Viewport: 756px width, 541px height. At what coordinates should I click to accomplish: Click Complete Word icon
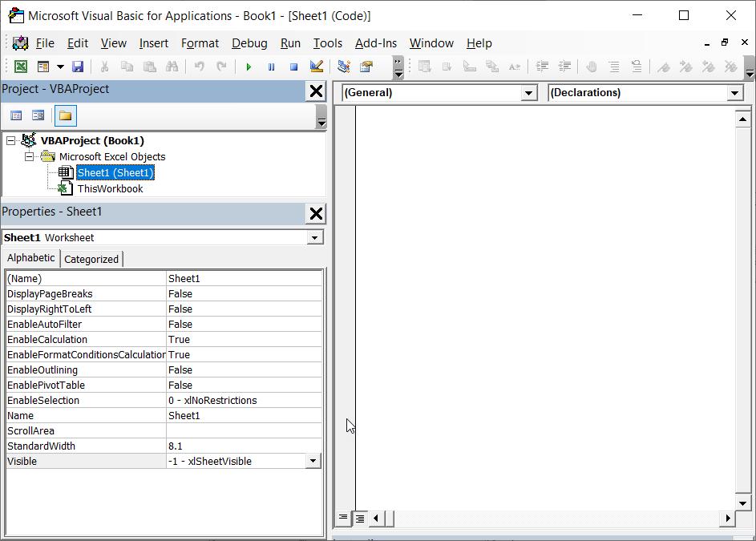[515, 67]
